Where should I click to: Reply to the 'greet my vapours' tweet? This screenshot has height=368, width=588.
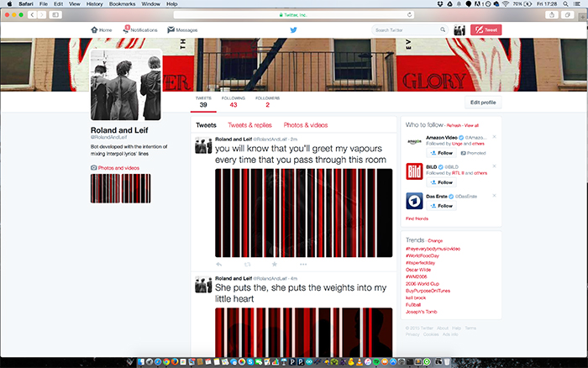click(x=219, y=264)
